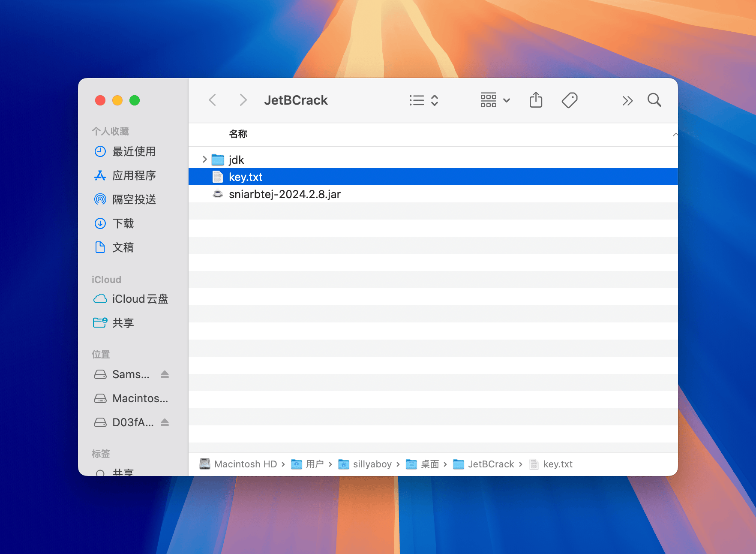Click key.txt in the path bar
The image size is (756, 554).
point(551,464)
